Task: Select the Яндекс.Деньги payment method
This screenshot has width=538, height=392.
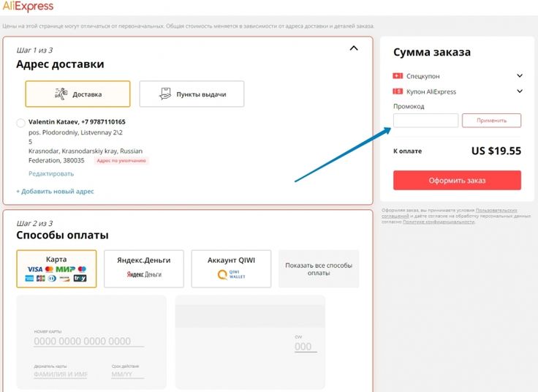Action: tap(144, 269)
